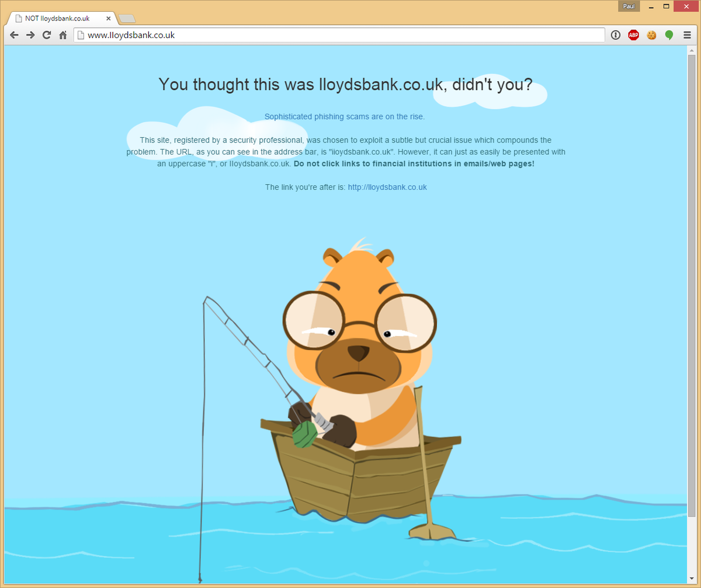Viewport: 701px width, 588px height.
Task: Click the text 'The link you're after is:'
Action: click(x=306, y=187)
